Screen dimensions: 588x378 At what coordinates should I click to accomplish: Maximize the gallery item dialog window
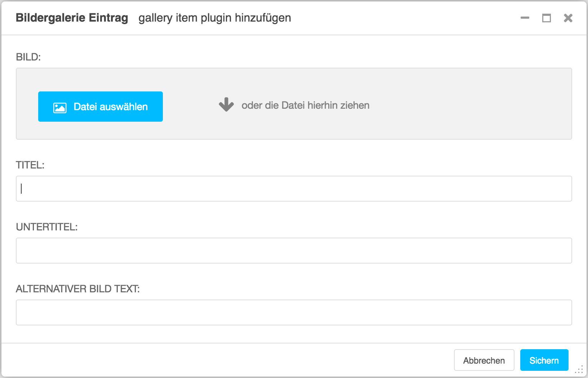coord(546,18)
